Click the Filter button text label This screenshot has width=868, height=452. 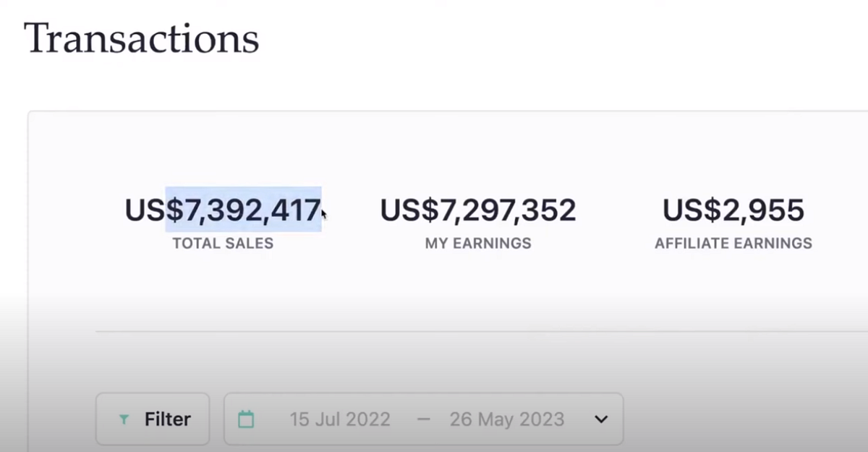(x=167, y=418)
